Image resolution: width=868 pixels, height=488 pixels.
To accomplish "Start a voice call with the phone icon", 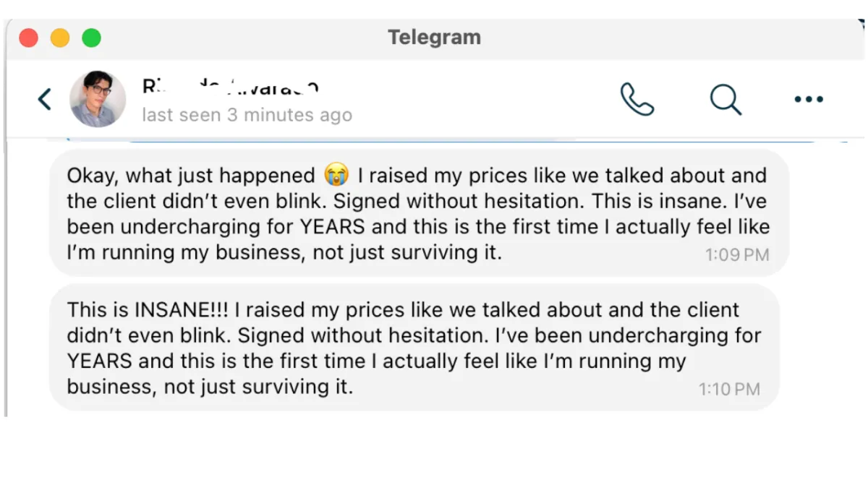I will [x=637, y=99].
